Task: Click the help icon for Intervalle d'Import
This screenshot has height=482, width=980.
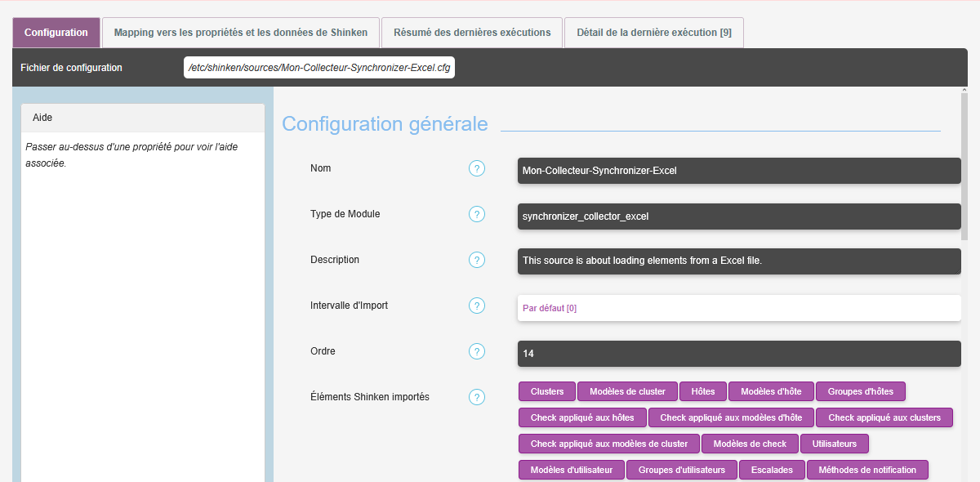Action: [x=477, y=306]
